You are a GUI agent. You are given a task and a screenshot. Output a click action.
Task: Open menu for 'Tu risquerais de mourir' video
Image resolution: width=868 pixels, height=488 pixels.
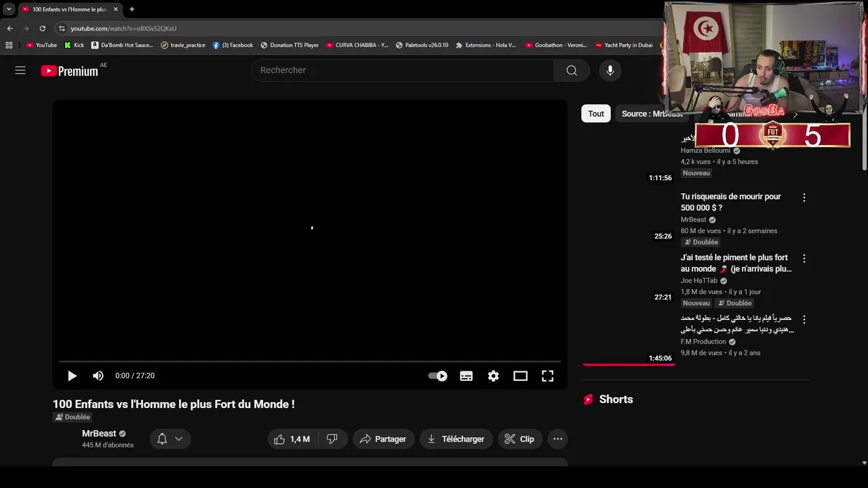(x=804, y=198)
